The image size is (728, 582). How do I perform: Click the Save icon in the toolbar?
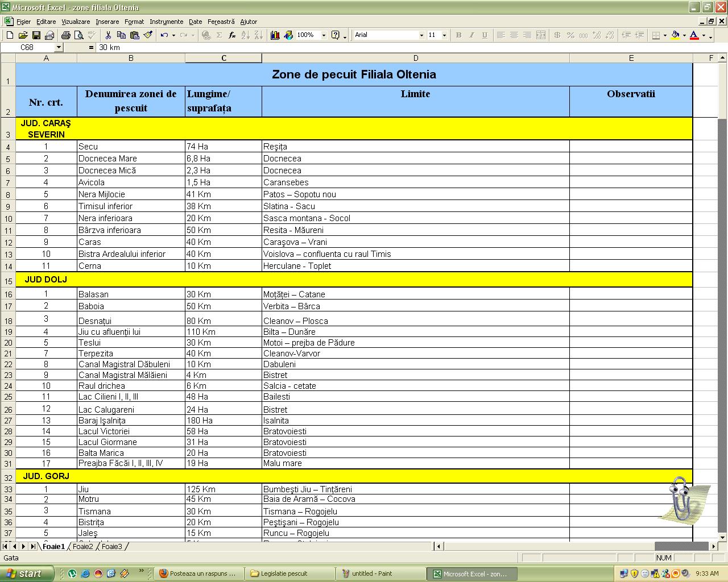[36, 35]
